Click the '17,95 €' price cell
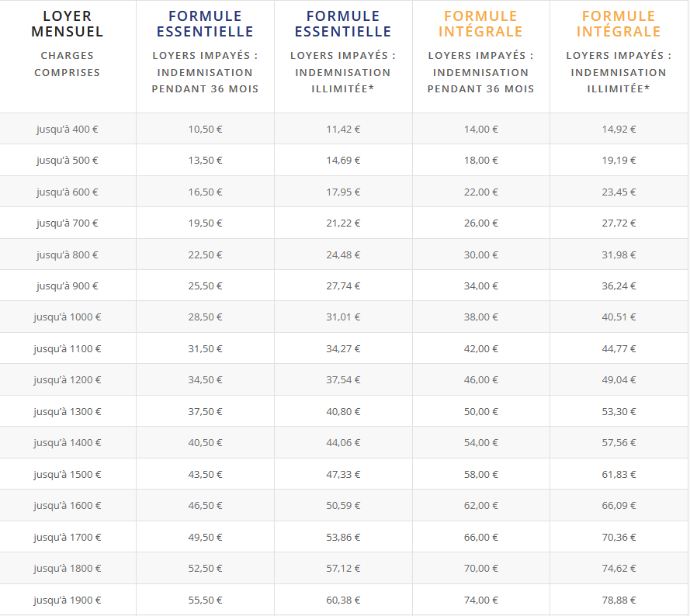Viewport: 690px width, 616px height. 343,192
